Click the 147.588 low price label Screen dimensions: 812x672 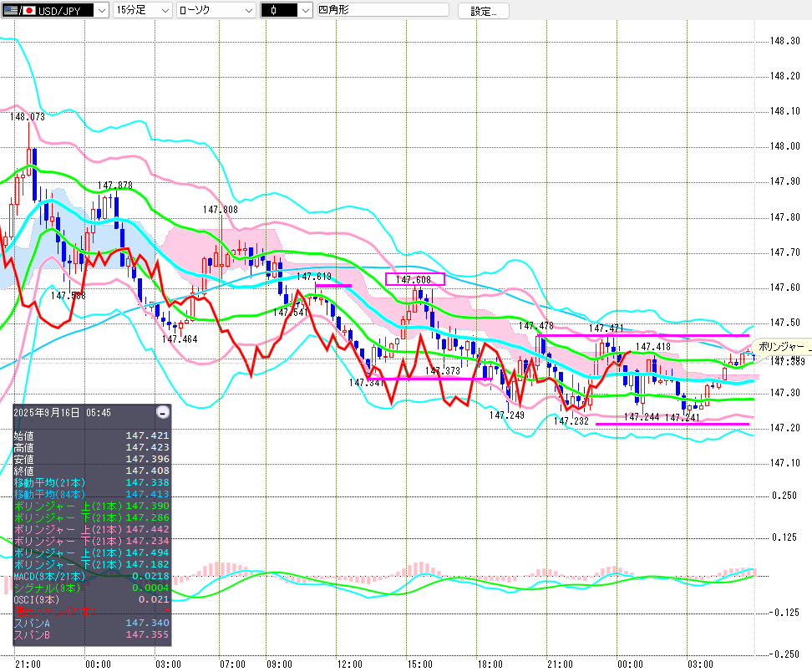point(69,296)
